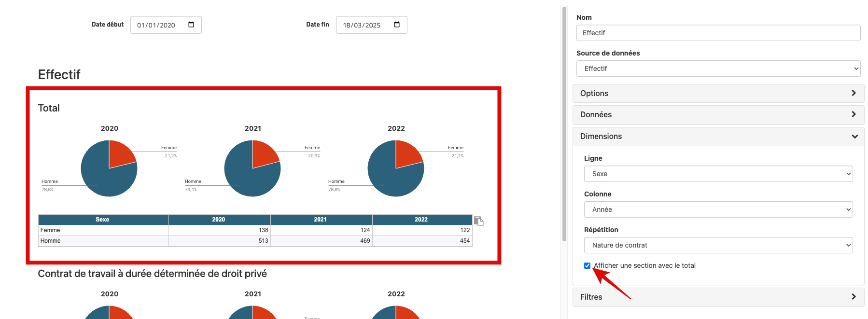Click the 'Sexe' table column header
The width and height of the screenshot is (868, 319).
click(x=103, y=220)
